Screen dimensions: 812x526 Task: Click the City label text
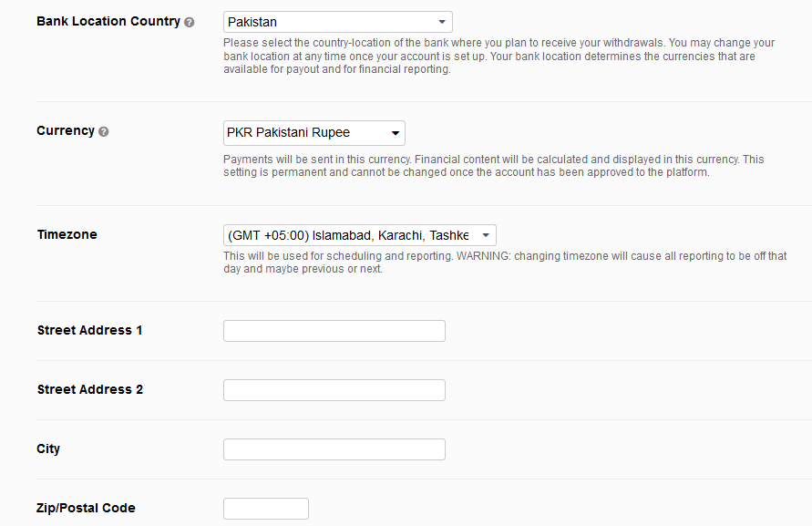coord(48,449)
